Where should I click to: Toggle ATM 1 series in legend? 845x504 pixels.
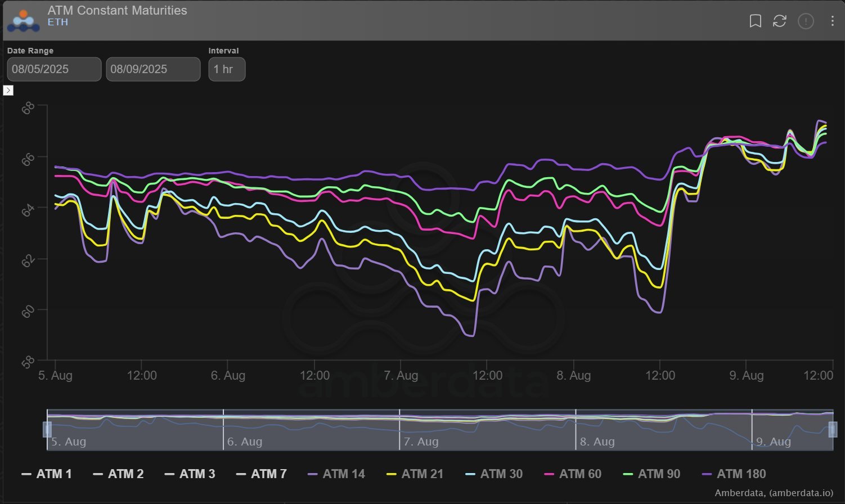(47, 474)
